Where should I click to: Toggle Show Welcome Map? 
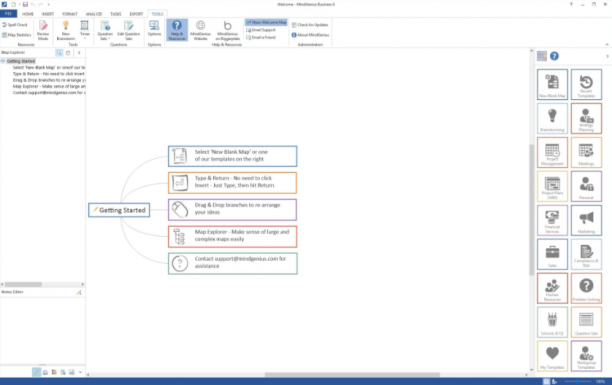(x=266, y=22)
